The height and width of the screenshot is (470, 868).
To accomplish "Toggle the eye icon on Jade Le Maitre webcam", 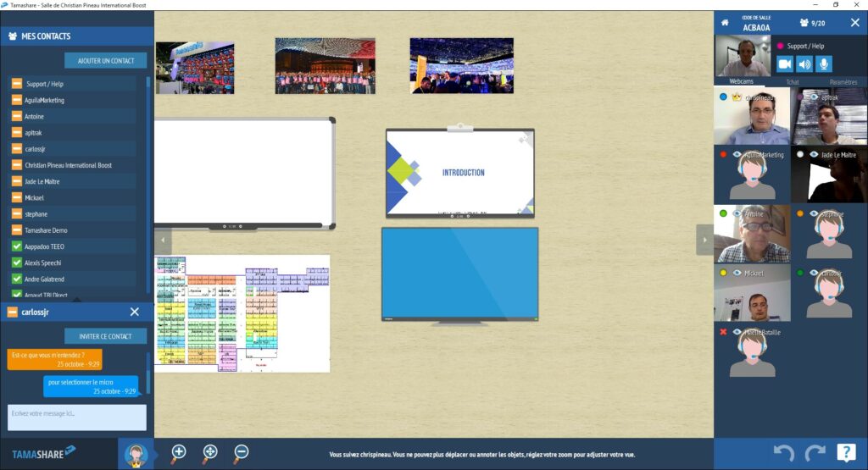I will [x=814, y=155].
